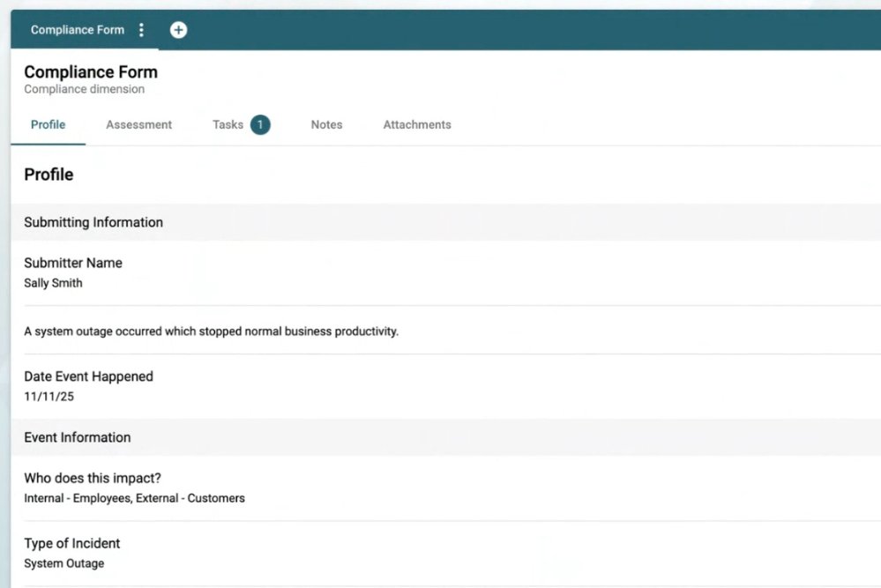The height and width of the screenshot is (588, 881).
Task: Open the Assessment tab
Action: coord(138,125)
